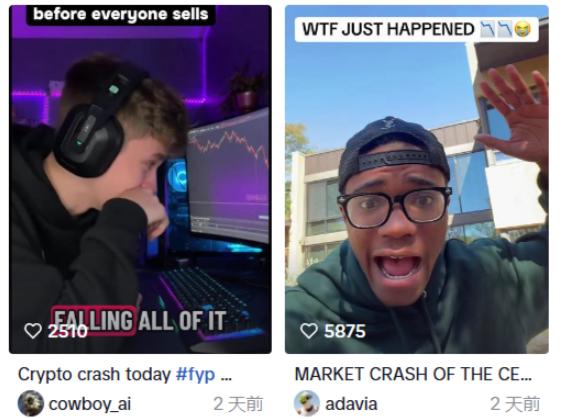
Task: Open the 'Crypto crash today' video title
Action: click(x=94, y=374)
